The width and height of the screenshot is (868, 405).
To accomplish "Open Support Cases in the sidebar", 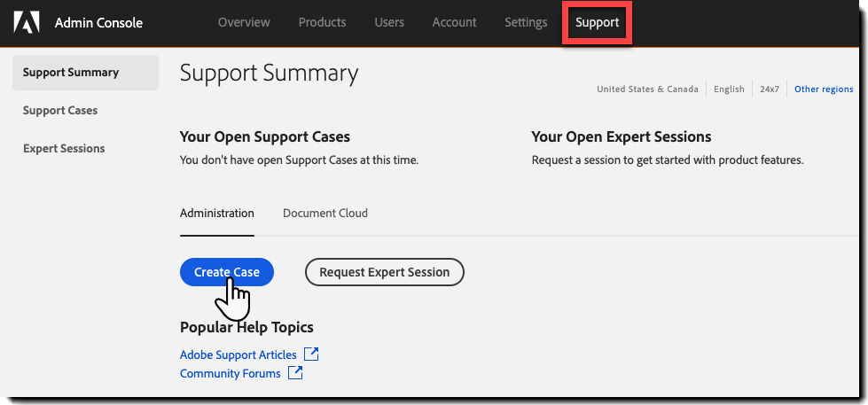I will point(60,111).
